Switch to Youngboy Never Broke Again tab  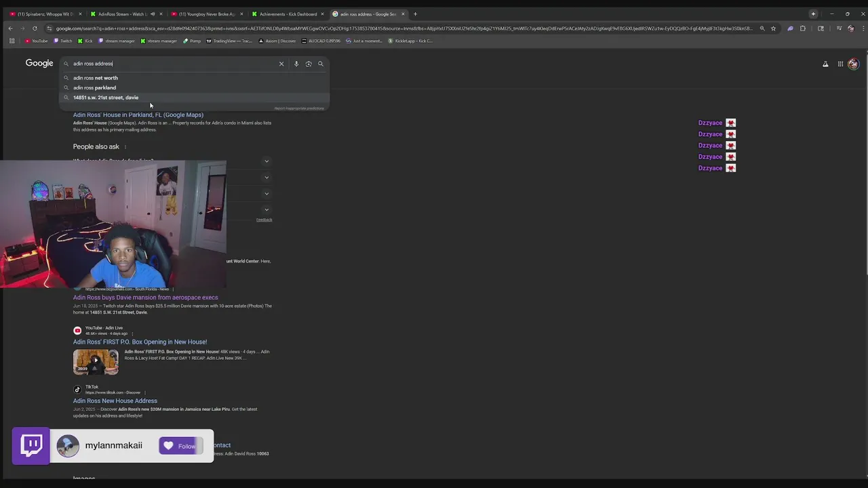206,14
